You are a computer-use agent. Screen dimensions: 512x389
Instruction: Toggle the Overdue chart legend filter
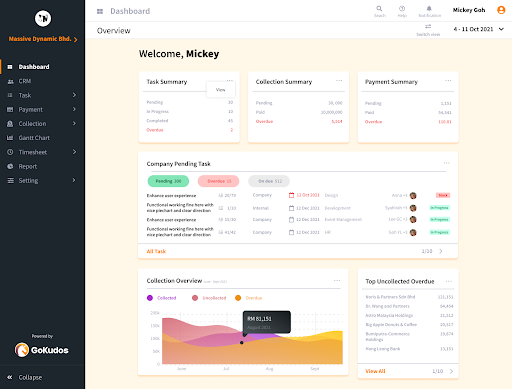click(249, 298)
